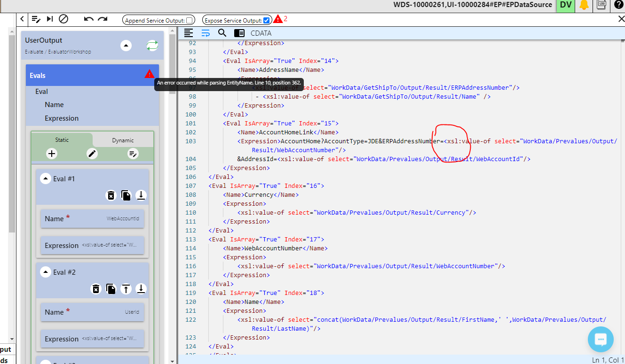The height and width of the screenshot is (364, 625).
Task: Click the skip-to-next step icon
Action: (x=50, y=19)
